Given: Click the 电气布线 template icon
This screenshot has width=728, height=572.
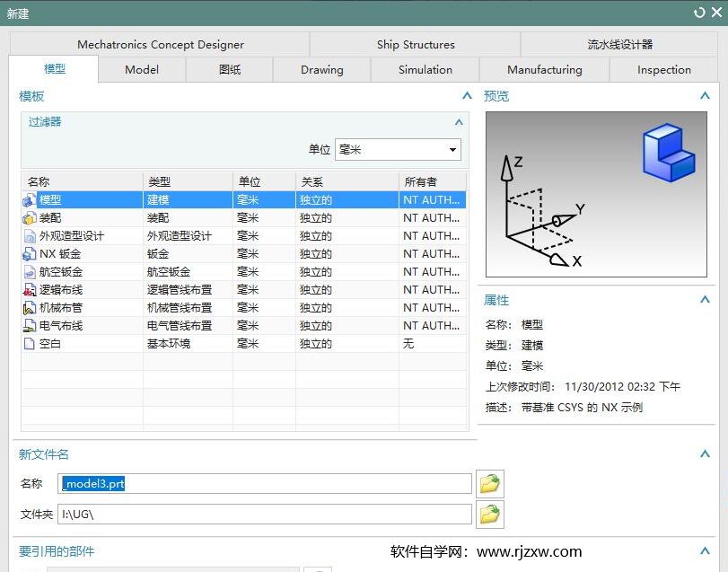Looking at the screenshot, I should click(x=30, y=326).
